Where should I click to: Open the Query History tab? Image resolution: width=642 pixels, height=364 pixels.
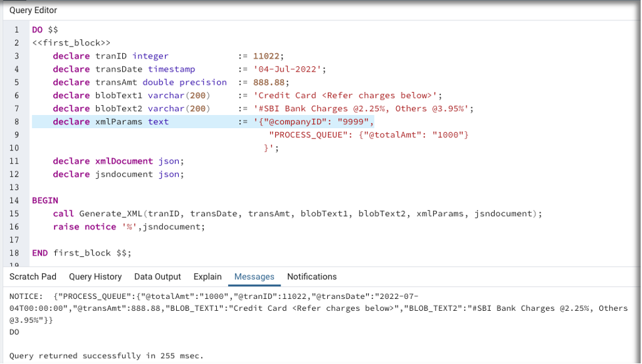coord(95,277)
